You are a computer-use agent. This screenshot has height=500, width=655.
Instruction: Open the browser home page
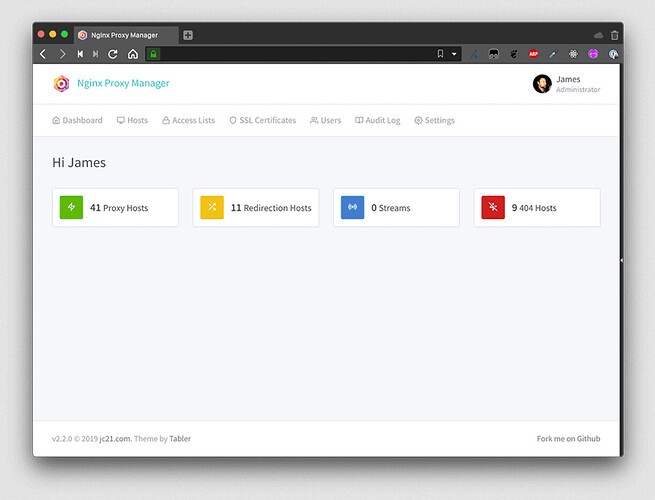[133, 54]
